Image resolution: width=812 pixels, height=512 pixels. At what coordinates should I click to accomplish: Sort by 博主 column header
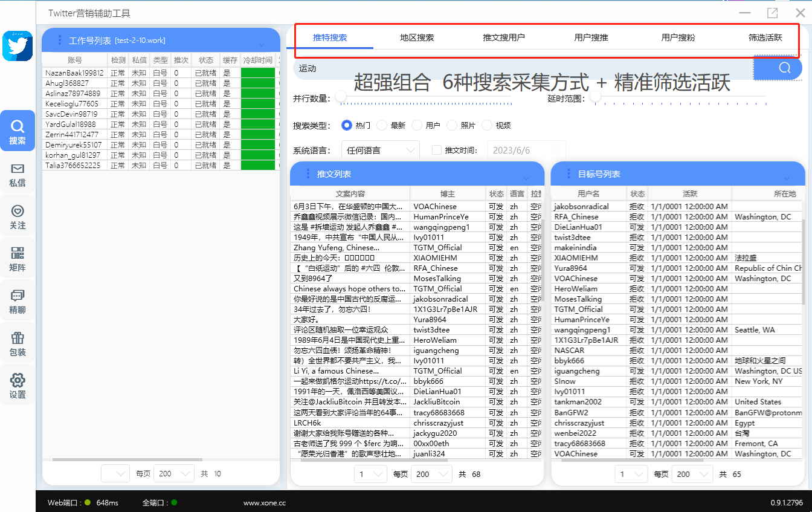click(448, 194)
